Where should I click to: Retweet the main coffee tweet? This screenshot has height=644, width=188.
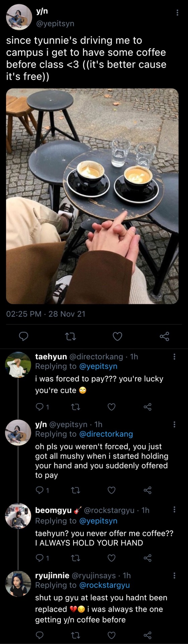click(x=70, y=336)
